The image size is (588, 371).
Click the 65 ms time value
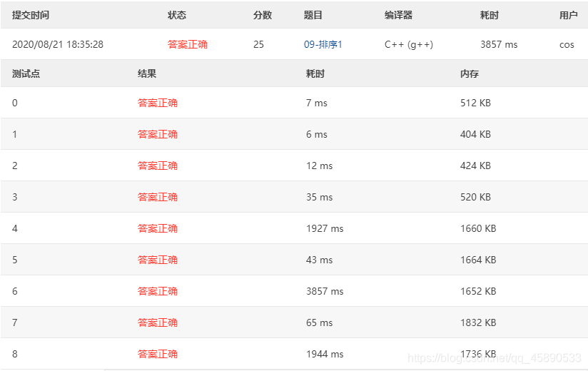tap(319, 323)
